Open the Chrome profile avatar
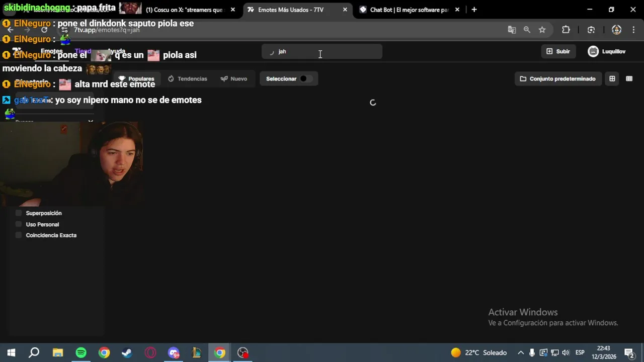The width and height of the screenshot is (644, 362). (616, 30)
